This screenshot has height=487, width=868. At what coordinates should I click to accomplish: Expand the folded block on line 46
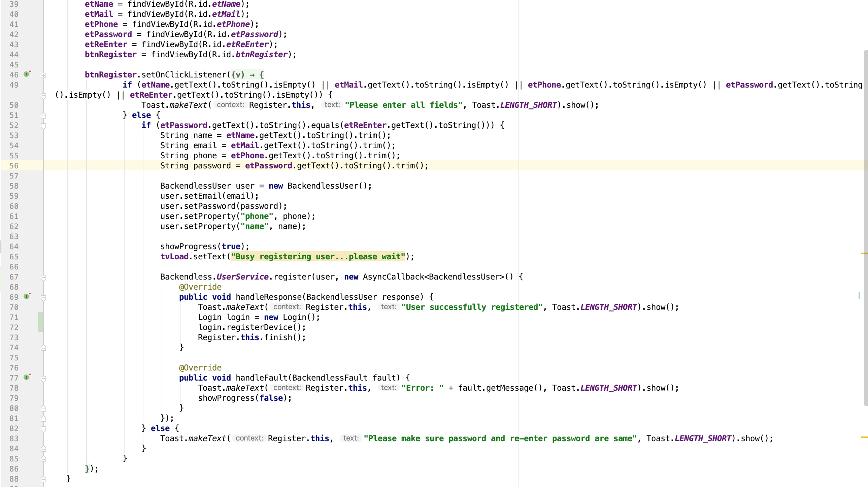coord(43,75)
